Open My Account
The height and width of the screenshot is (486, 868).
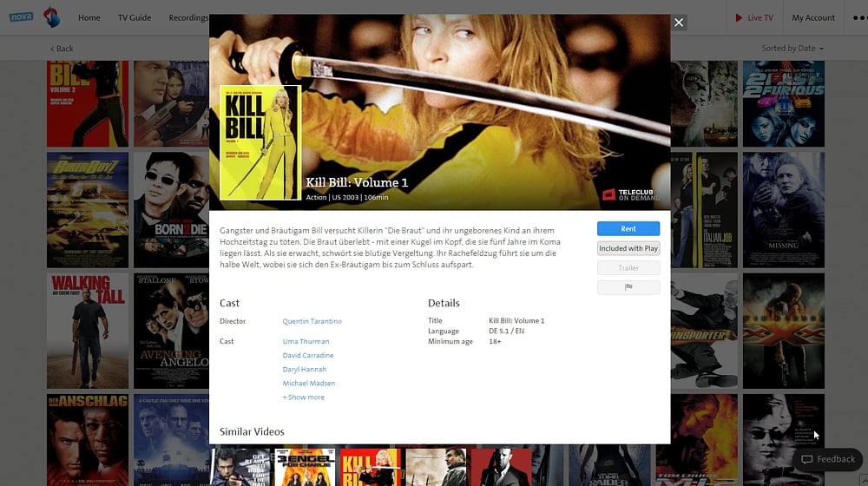coord(813,17)
